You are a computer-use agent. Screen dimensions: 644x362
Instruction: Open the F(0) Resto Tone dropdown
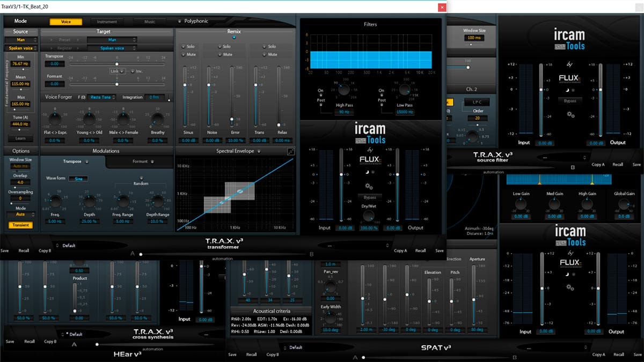click(102, 97)
